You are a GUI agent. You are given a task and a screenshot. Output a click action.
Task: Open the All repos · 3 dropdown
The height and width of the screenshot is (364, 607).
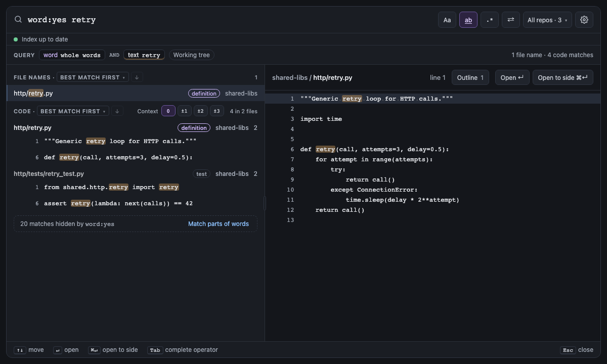coord(547,20)
